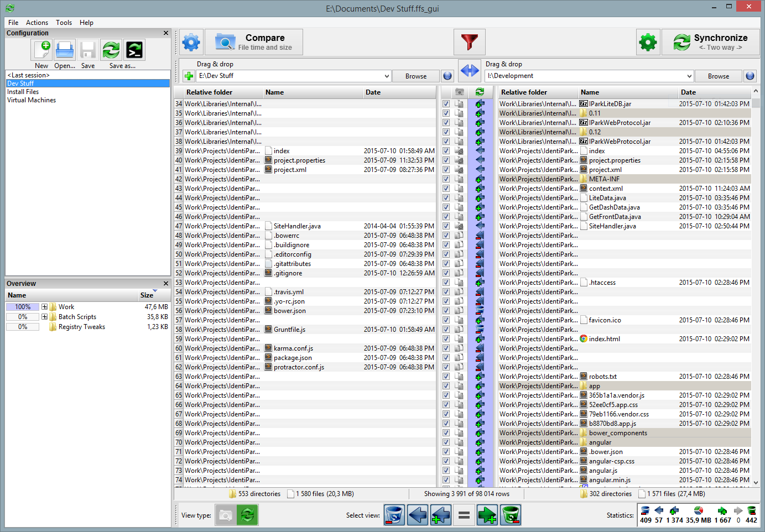
Task: Create a new configuration with the New icon
Action: [42, 50]
